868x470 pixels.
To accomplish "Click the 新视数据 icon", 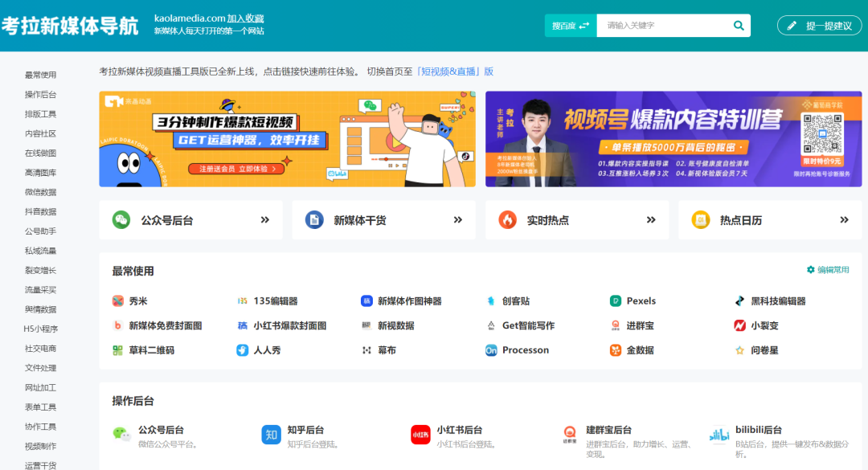I will 366,325.
